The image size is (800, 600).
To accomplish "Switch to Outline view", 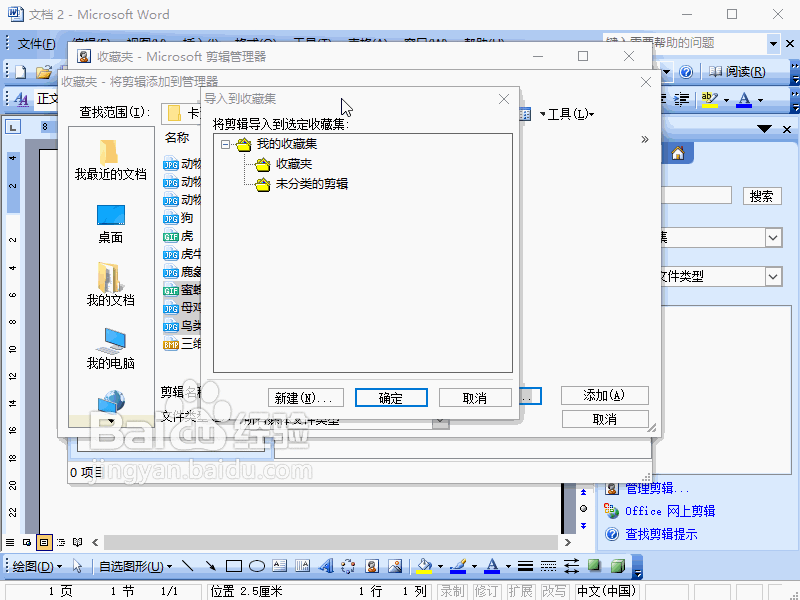I will point(61,542).
